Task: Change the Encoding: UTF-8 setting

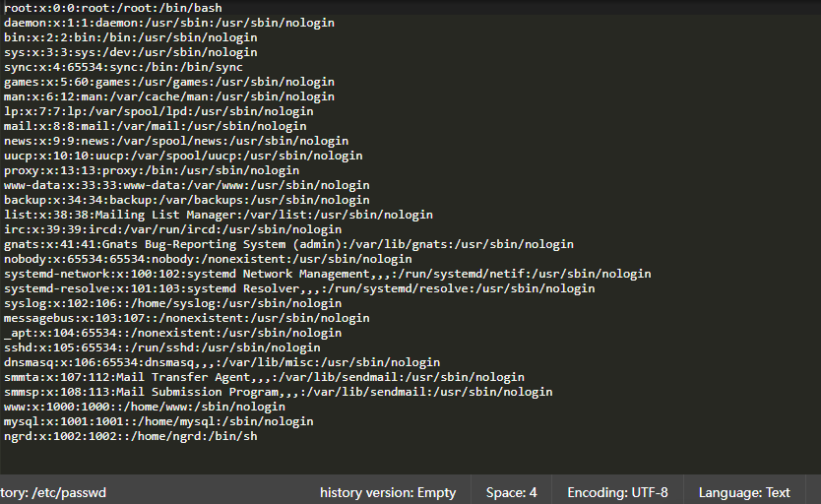Action: [x=617, y=492]
